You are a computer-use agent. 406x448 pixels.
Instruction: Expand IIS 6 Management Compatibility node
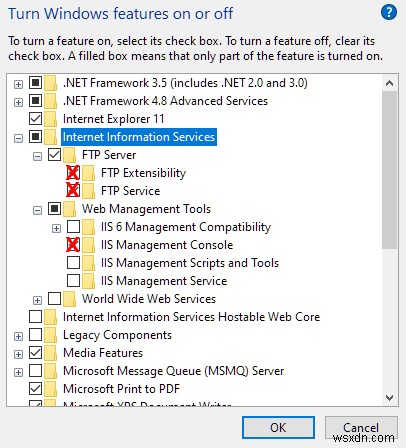(56, 228)
